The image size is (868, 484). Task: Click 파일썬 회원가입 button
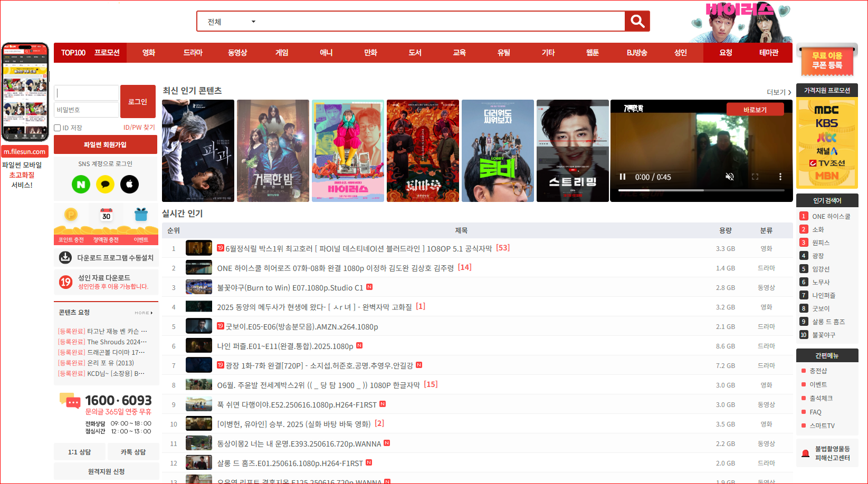click(106, 144)
